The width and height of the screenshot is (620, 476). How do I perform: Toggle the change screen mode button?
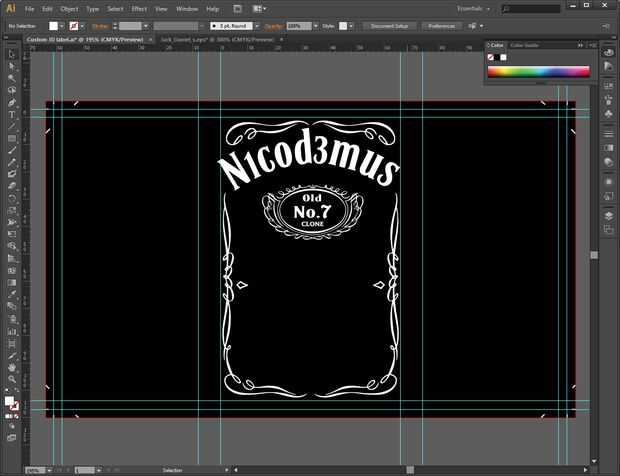click(x=12, y=437)
